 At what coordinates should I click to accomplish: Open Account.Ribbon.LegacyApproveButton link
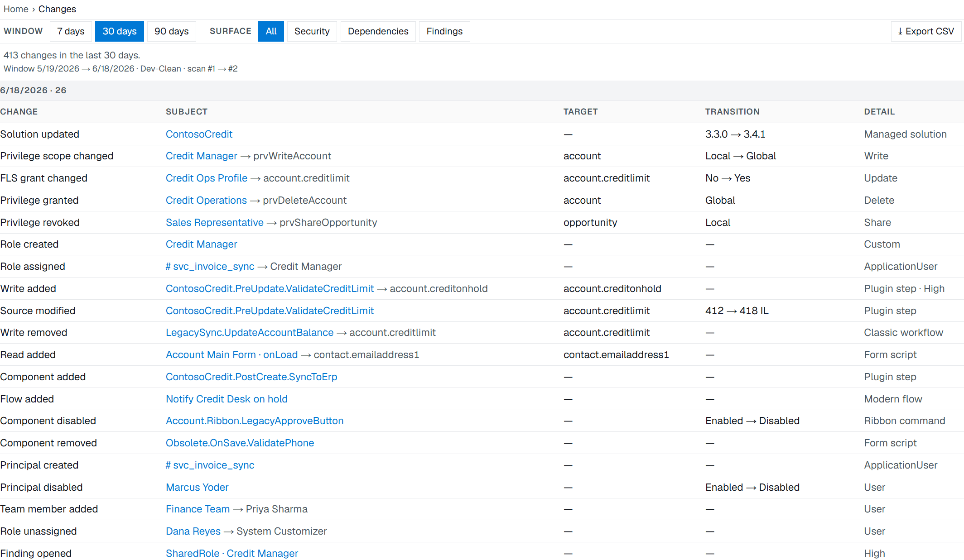(x=255, y=421)
